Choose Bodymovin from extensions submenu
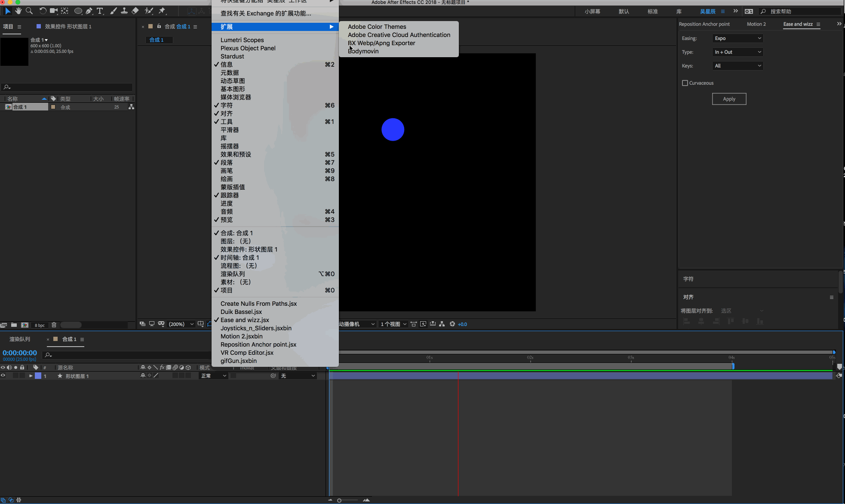Viewport: 845px width, 504px height. pyautogui.click(x=363, y=51)
